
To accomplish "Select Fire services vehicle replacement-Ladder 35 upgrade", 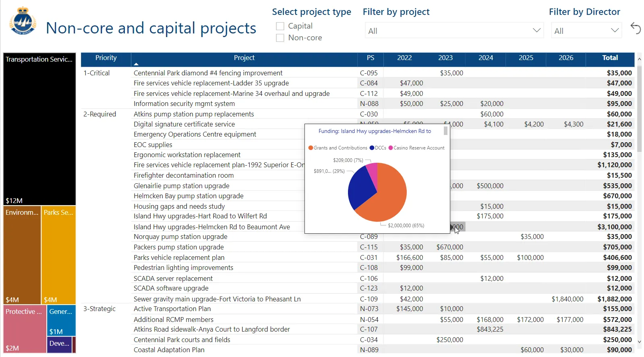I will [211, 83].
